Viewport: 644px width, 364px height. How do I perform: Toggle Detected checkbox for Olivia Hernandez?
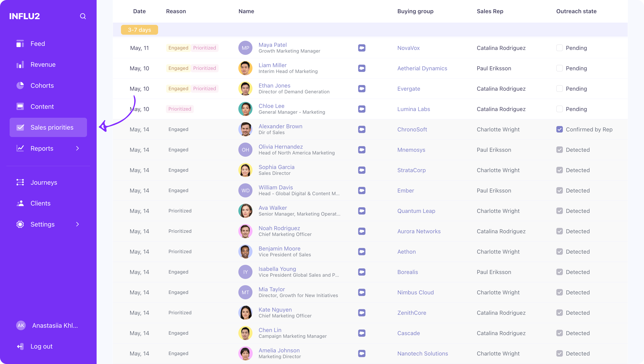point(559,150)
